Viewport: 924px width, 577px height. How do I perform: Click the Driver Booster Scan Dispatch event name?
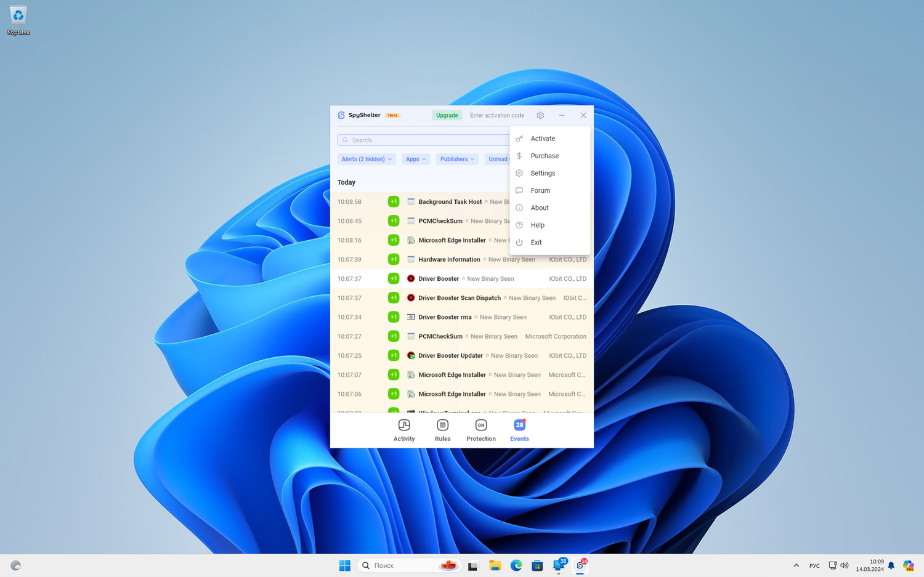coord(460,297)
